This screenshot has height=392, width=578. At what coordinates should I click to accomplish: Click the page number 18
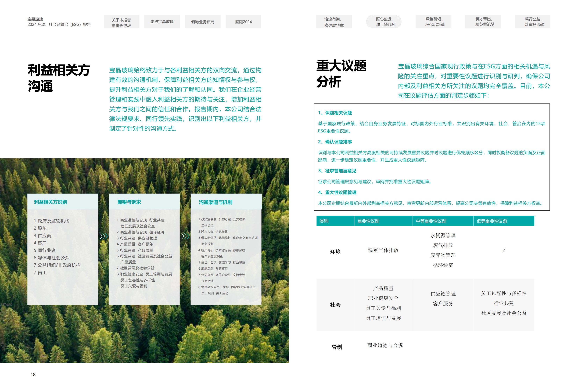pyautogui.click(x=33, y=374)
